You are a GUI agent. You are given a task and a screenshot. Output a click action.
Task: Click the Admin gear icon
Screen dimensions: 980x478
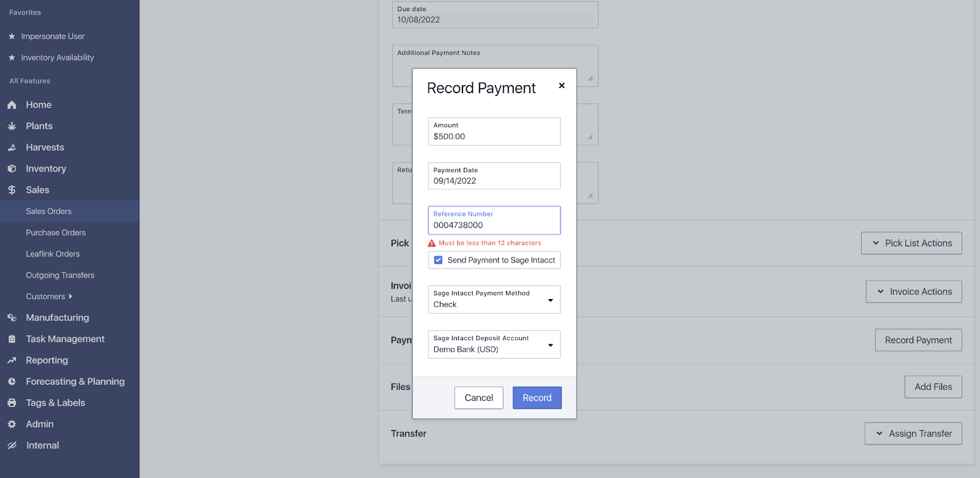12,424
